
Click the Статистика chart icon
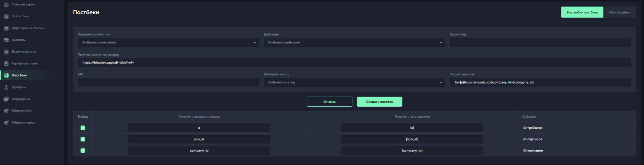pos(6,16)
